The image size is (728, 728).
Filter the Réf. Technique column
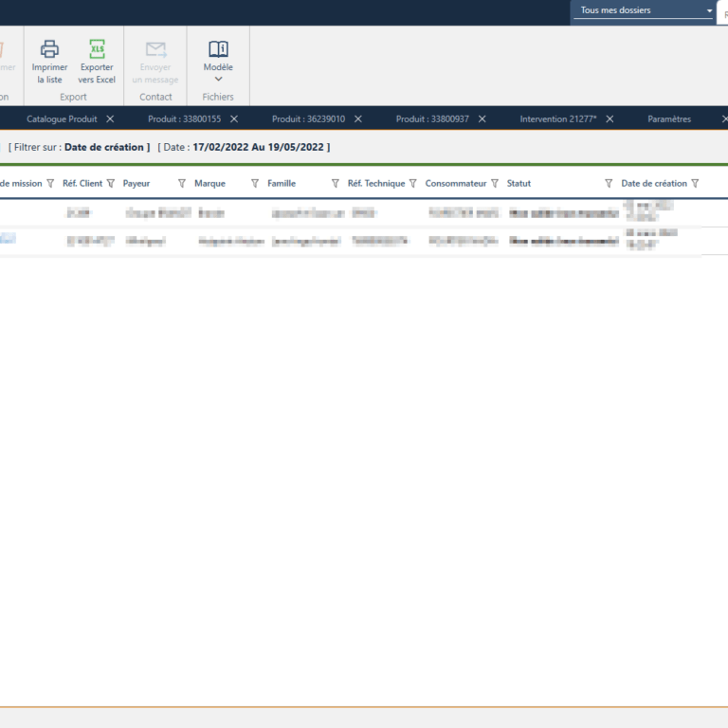413,184
